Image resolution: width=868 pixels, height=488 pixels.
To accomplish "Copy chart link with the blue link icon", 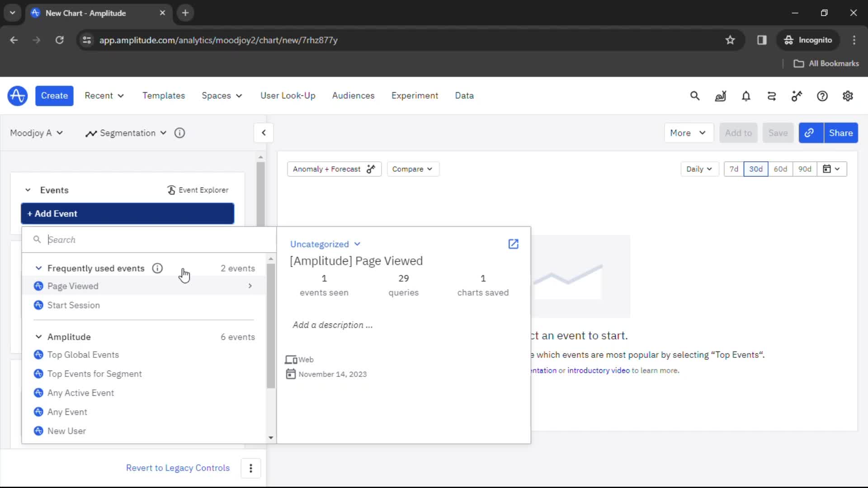I will click(809, 133).
